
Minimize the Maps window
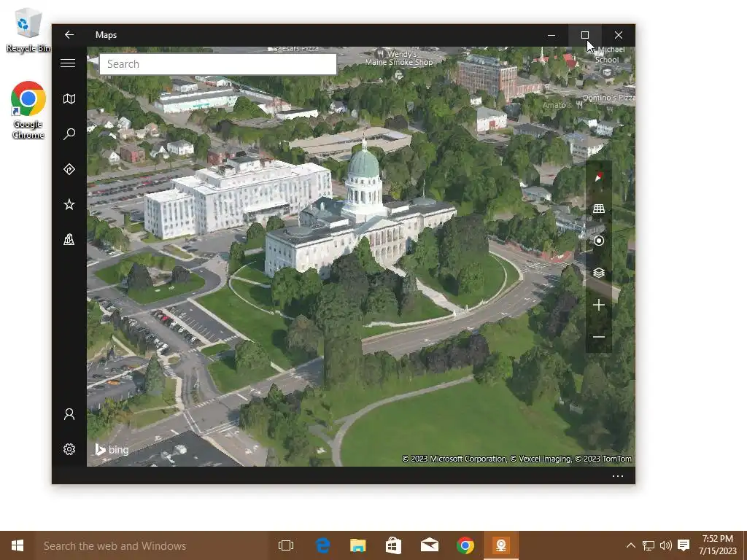tap(551, 35)
